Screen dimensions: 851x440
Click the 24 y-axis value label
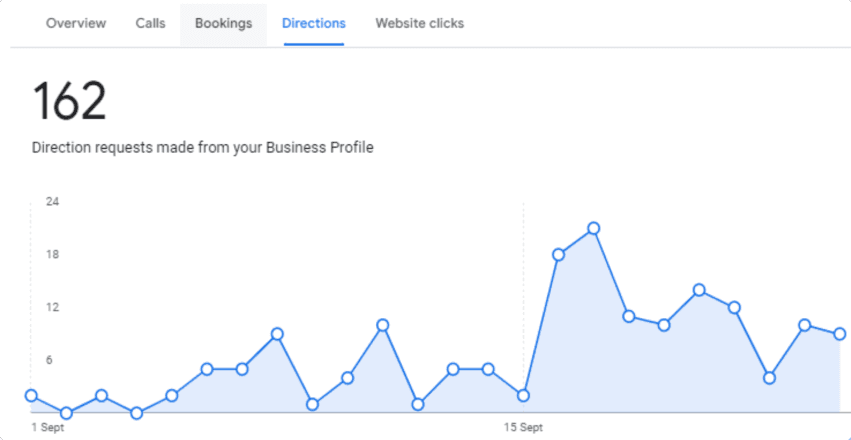[53, 202]
